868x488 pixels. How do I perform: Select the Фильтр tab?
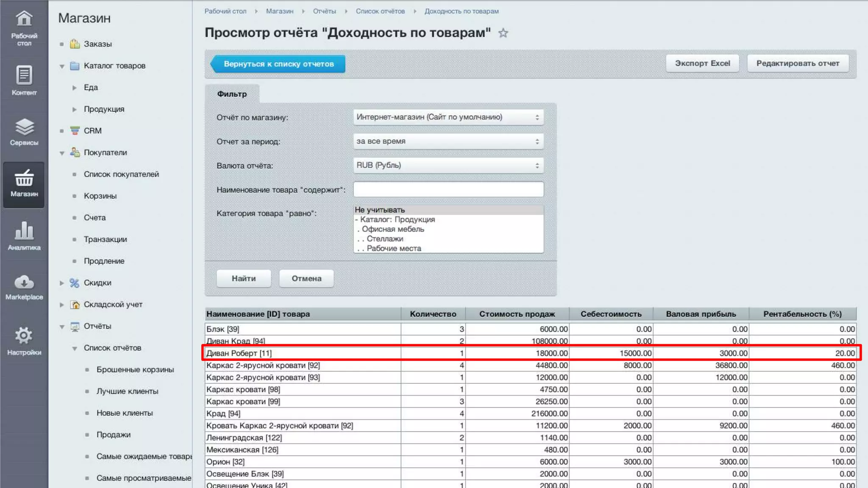click(232, 94)
